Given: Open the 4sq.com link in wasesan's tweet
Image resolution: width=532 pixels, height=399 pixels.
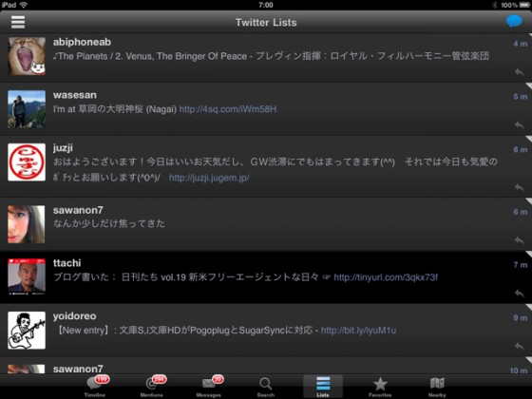Looking at the screenshot, I should [228, 109].
